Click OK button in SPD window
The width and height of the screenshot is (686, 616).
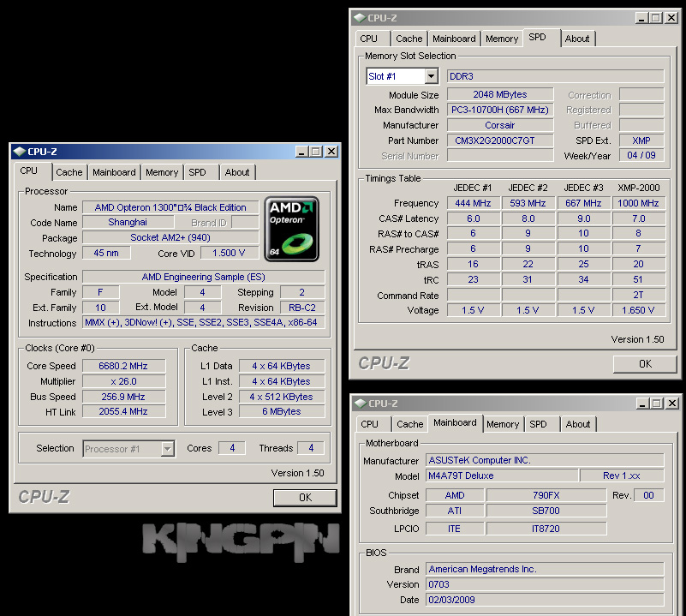click(645, 364)
